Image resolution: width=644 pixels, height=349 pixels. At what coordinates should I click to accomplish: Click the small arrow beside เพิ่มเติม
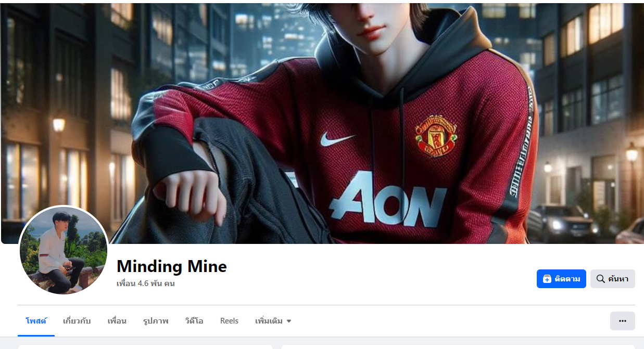(289, 321)
